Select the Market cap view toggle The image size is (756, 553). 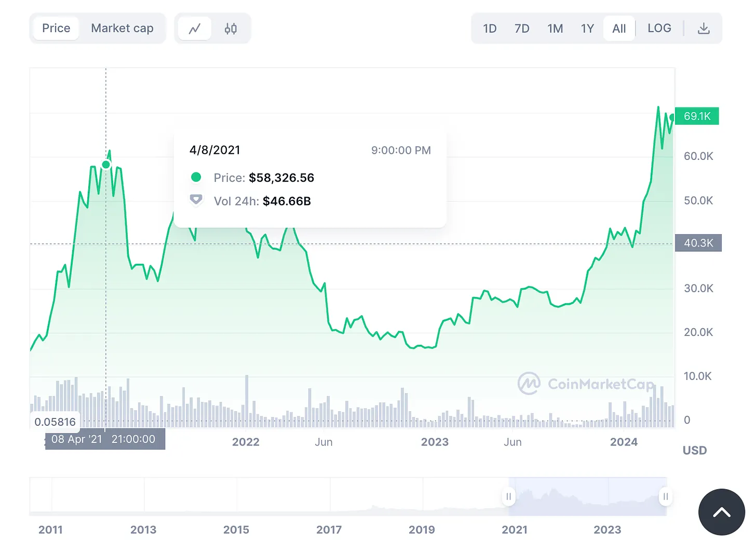(x=122, y=28)
